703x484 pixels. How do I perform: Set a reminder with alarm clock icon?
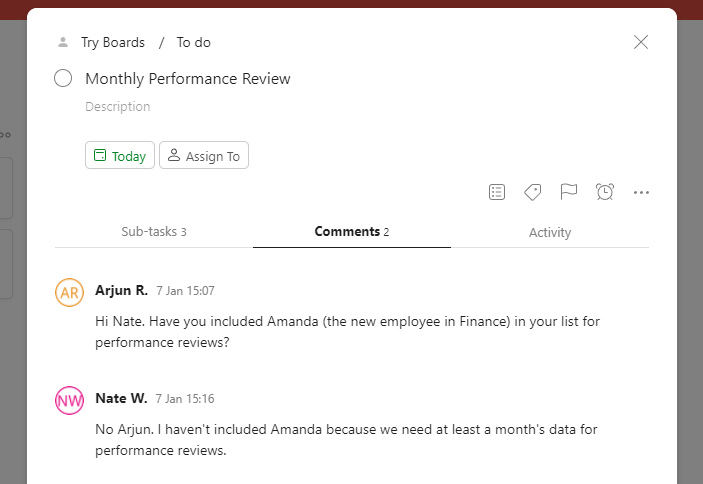605,192
